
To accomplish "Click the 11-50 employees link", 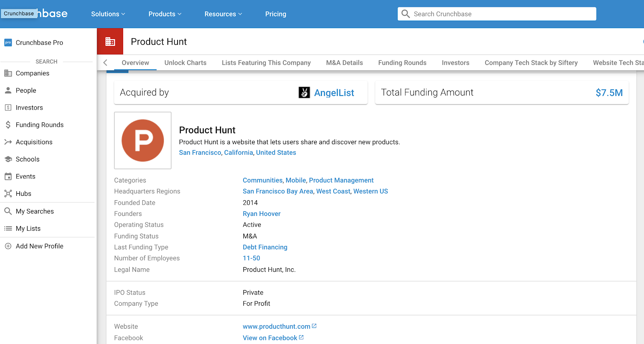I will pos(251,258).
